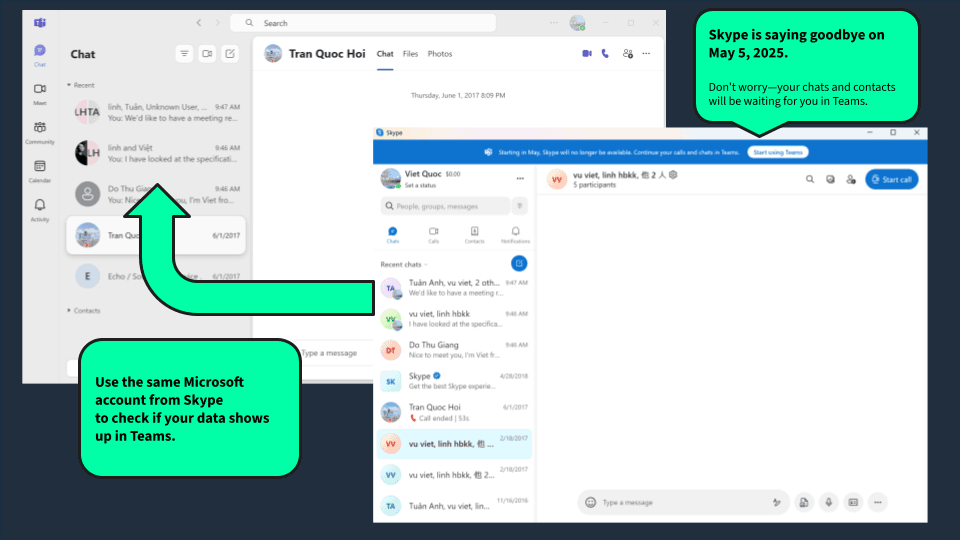Open Skype emoji picker
The height and width of the screenshot is (540, 960).
click(590, 503)
